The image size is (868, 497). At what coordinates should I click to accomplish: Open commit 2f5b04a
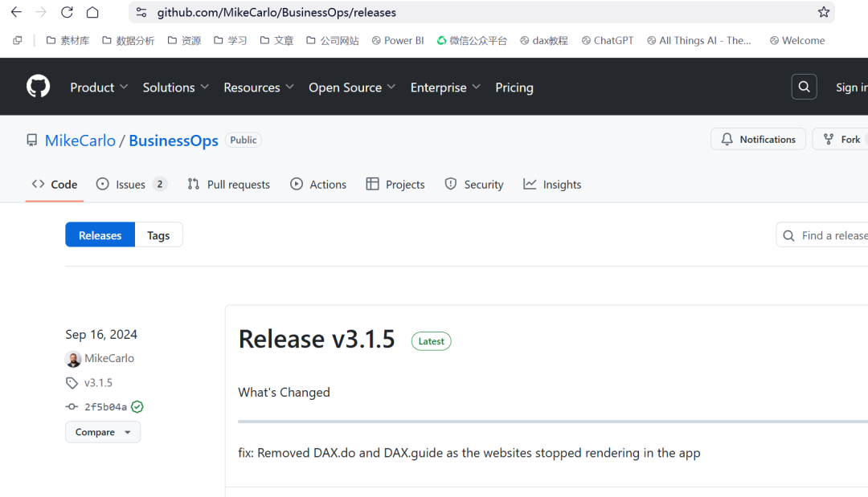tap(105, 407)
